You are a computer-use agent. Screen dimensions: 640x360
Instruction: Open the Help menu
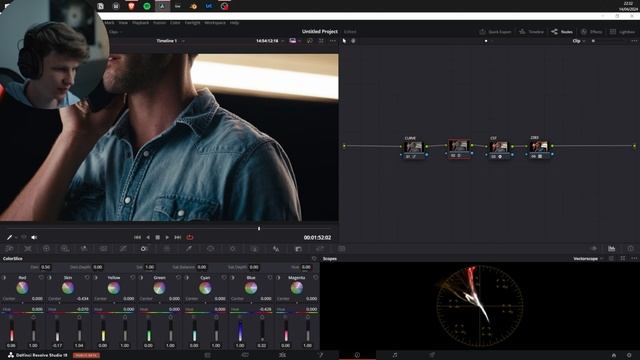(x=234, y=23)
